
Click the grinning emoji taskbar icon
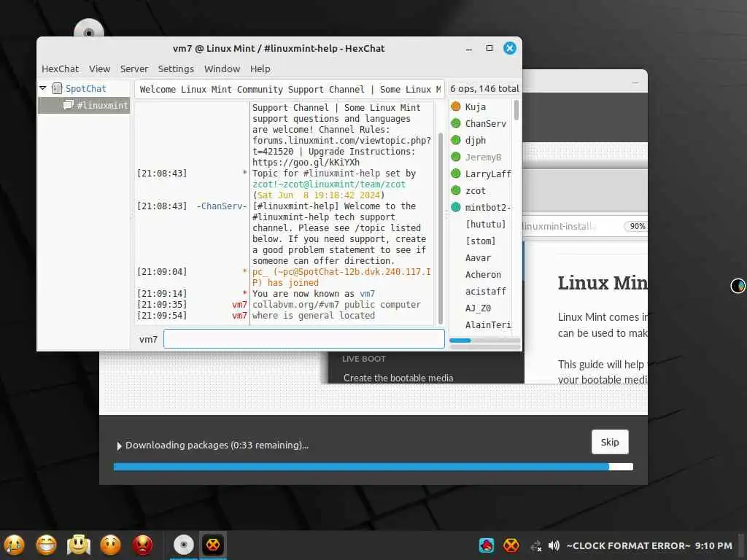[46, 545]
